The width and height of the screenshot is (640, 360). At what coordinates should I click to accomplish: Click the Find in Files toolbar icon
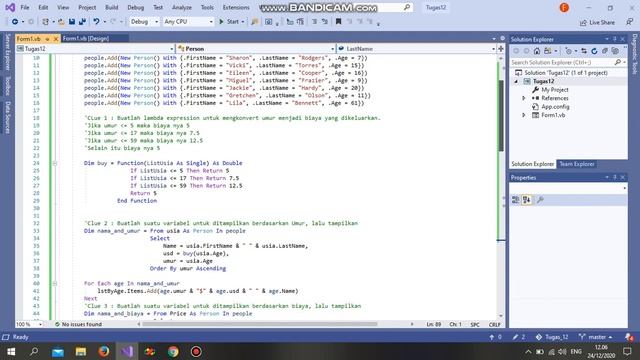255,22
